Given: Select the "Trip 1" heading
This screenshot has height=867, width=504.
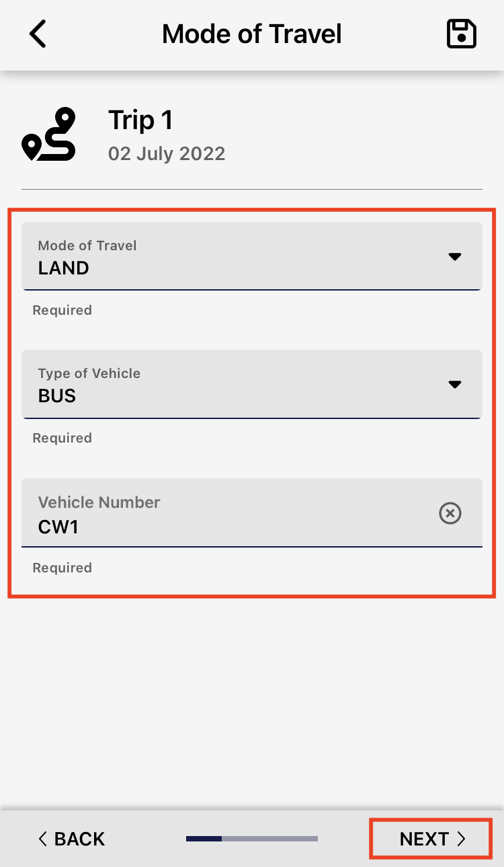Looking at the screenshot, I should pos(141,120).
